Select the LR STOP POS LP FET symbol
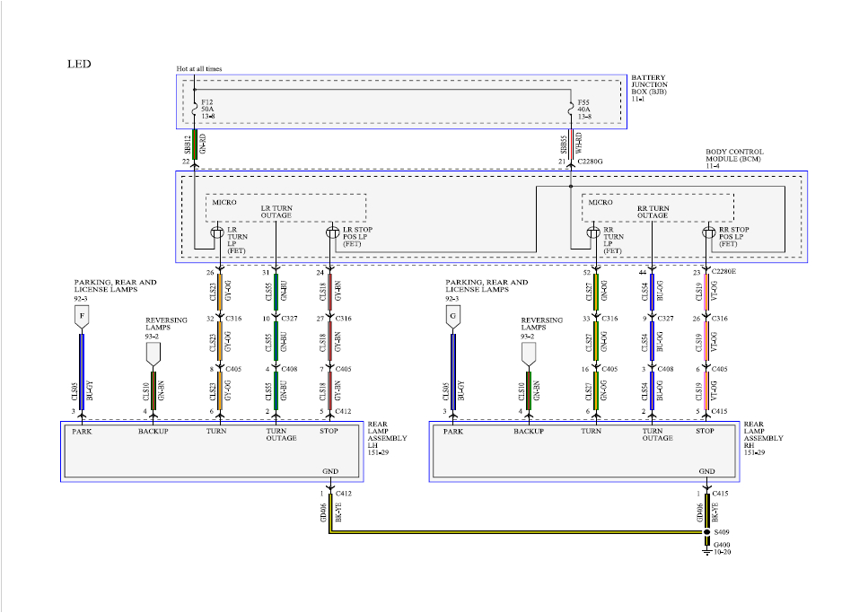 331,232
